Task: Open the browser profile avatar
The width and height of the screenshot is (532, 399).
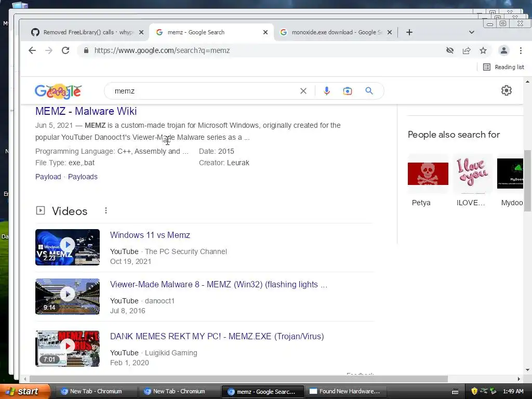Action: (x=504, y=50)
